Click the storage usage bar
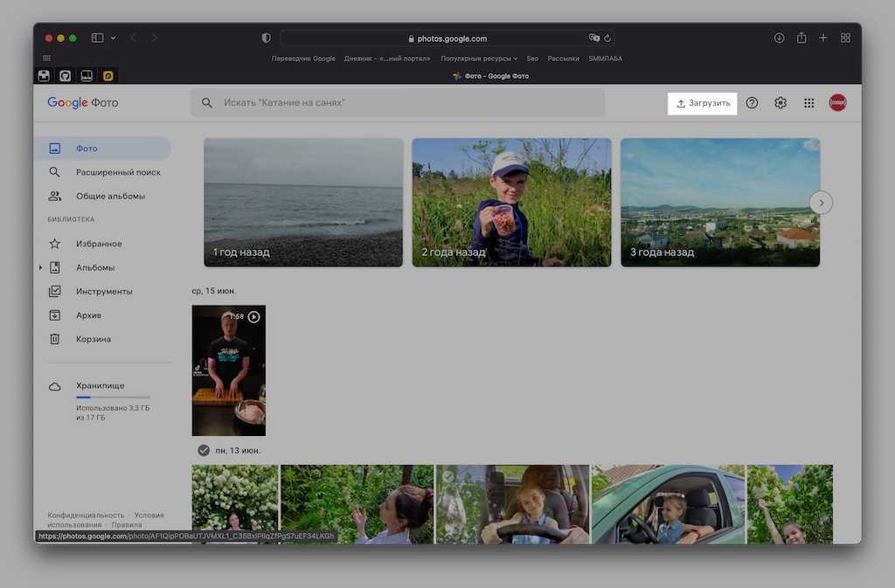Screen dimensions: 895x588 [x=113, y=398]
